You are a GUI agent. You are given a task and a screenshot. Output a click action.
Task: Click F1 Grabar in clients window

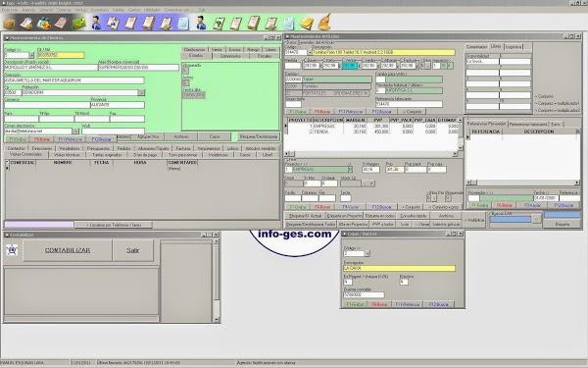click(16, 139)
